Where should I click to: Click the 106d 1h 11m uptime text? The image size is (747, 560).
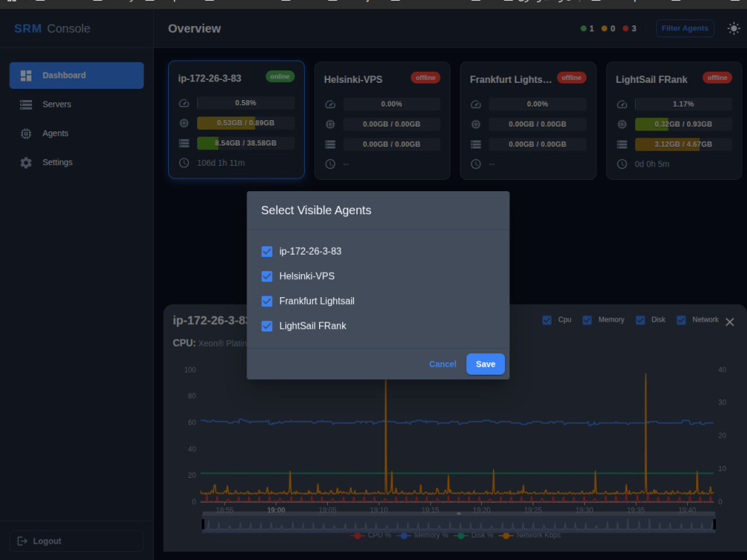click(x=221, y=163)
